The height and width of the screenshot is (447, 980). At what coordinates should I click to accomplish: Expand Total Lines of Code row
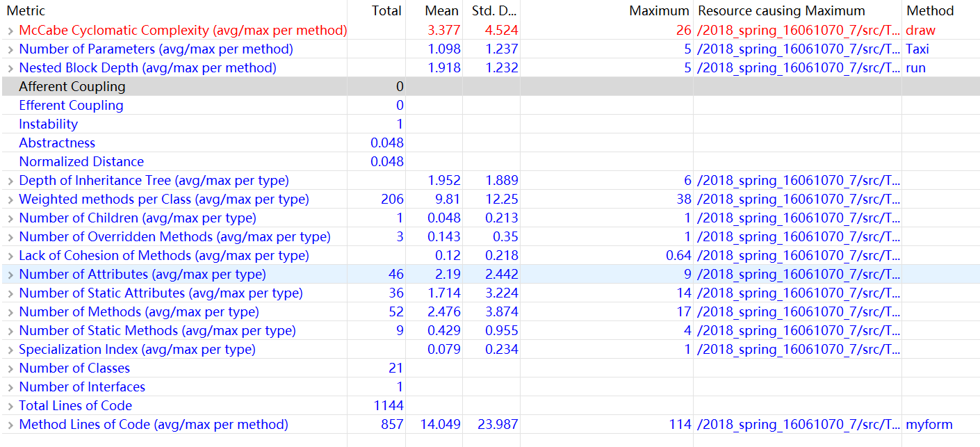click(10, 406)
